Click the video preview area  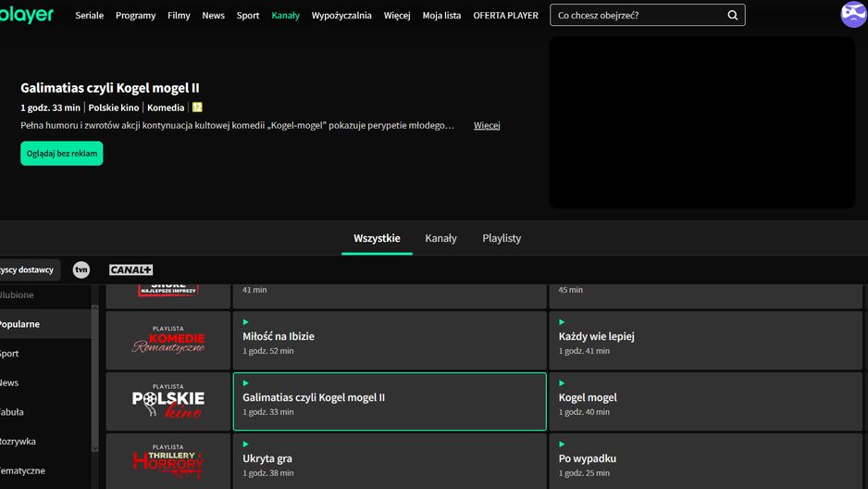702,122
